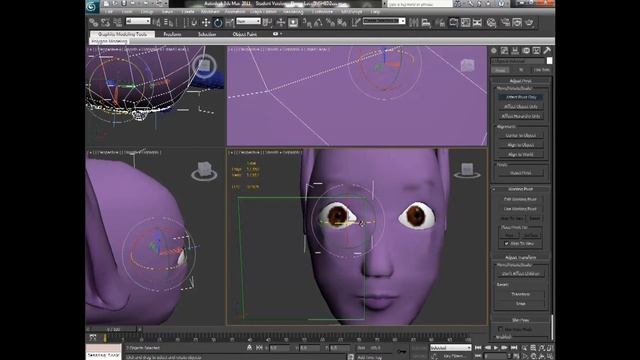
Task: Uncheck the Align To View checkbox
Action: pos(507,243)
